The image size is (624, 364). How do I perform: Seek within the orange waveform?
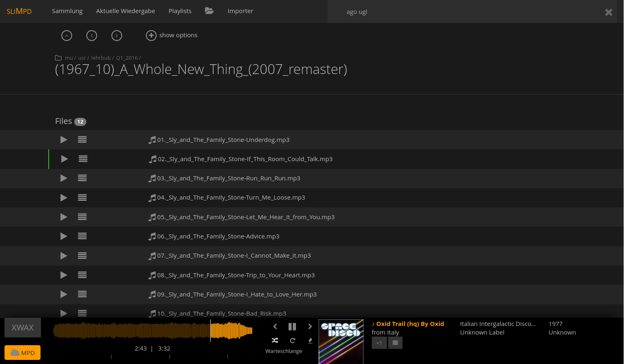pos(152,330)
